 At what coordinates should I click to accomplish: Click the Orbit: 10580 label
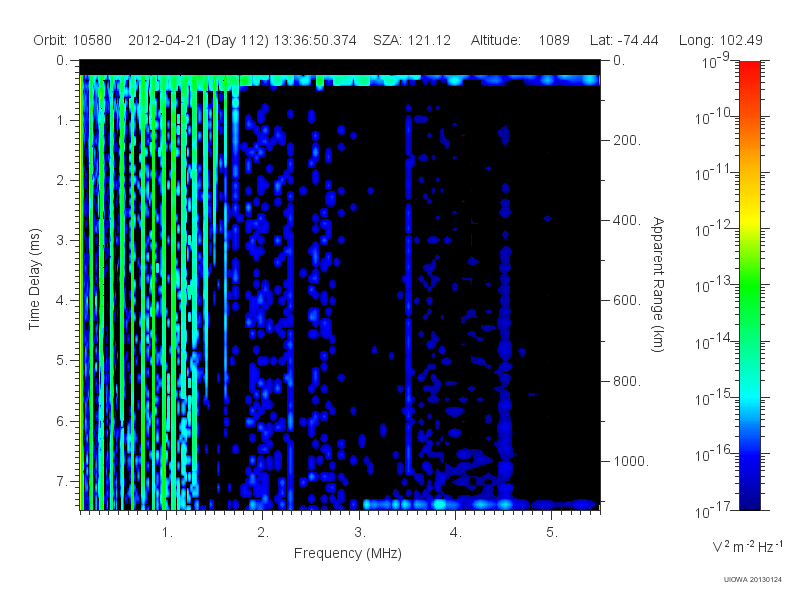pyautogui.click(x=72, y=40)
